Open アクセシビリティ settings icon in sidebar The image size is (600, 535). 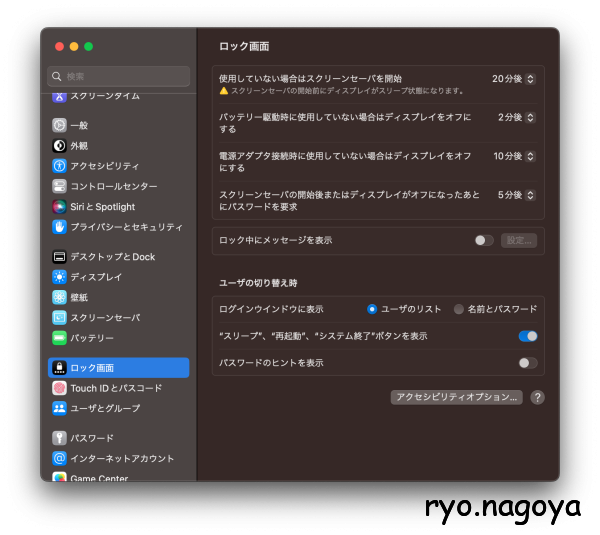[x=60, y=166]
